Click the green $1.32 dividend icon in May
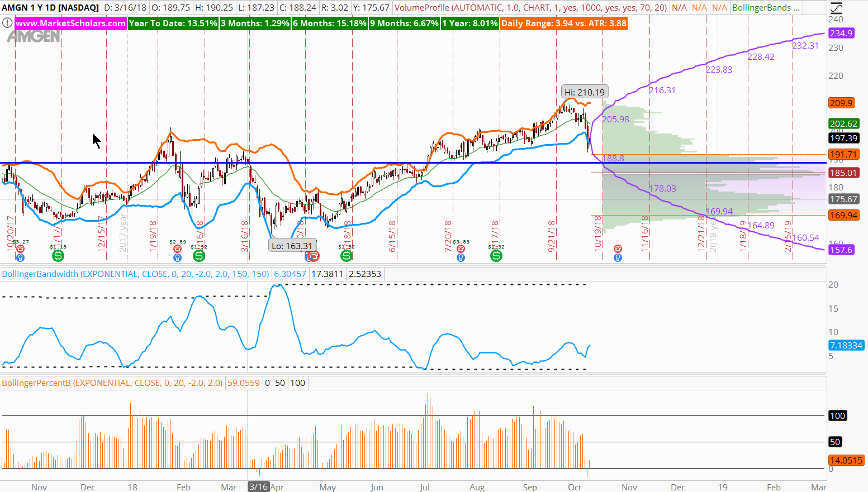868x492 pixels. point(347,256)
